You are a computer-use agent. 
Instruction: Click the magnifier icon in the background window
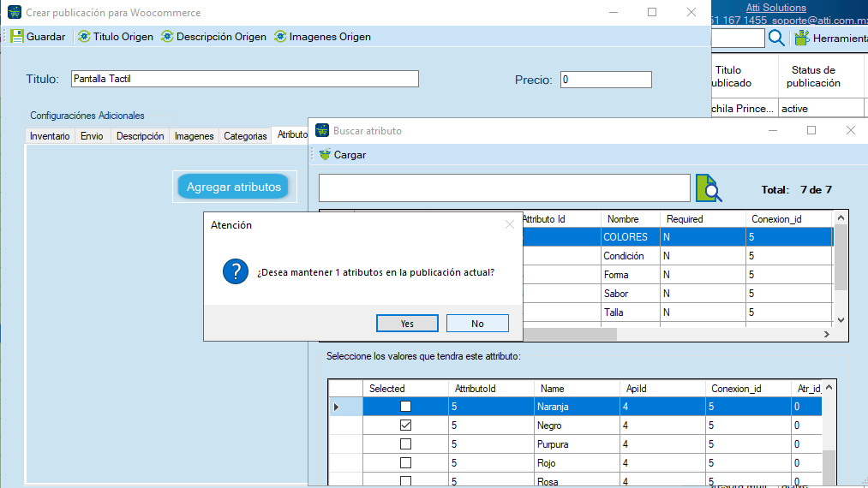click(x=776, y=38)
